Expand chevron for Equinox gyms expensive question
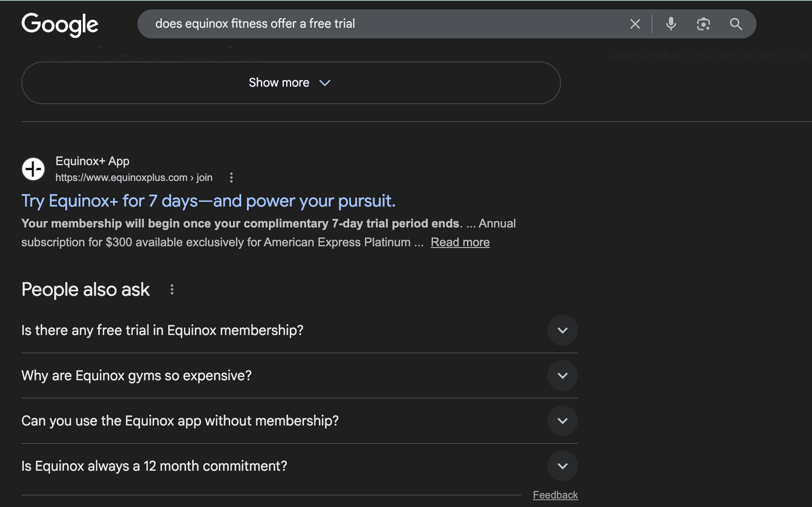812x507 pixels. 562,376
